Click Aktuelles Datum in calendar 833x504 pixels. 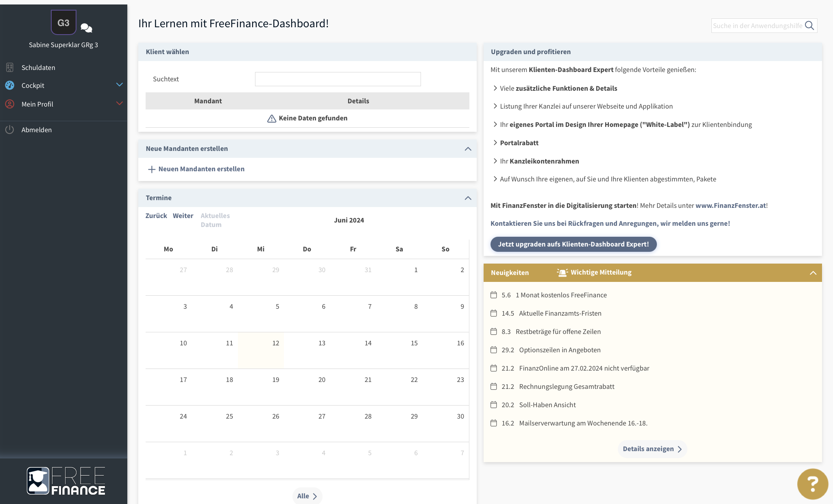(x=215, y=220)
